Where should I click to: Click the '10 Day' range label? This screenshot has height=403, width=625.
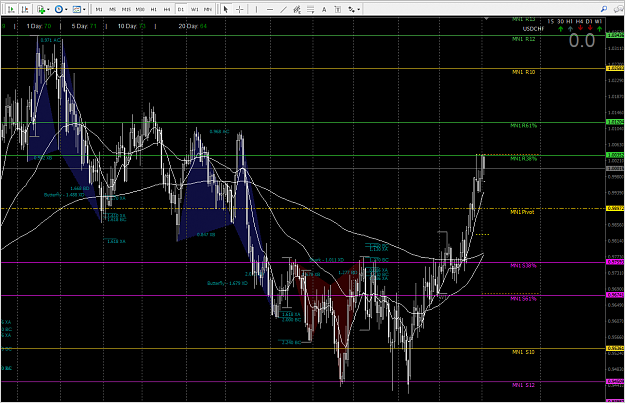(132, 26)
